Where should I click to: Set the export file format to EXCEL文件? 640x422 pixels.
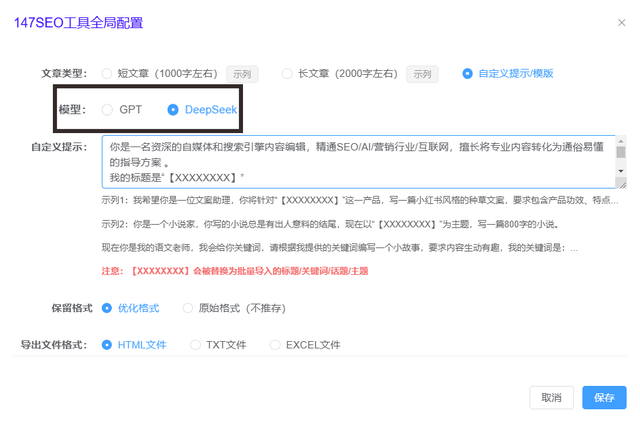[x=275, y=345]
